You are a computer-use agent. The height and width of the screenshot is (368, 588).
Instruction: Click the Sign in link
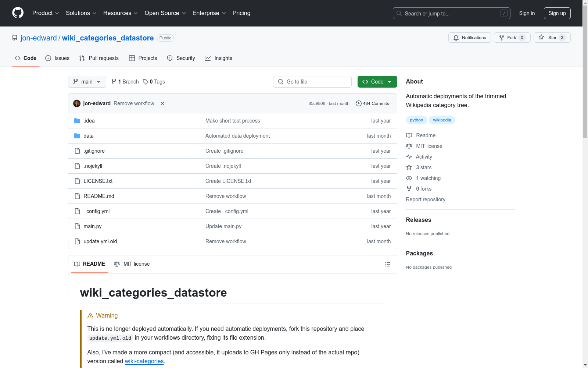527,13
